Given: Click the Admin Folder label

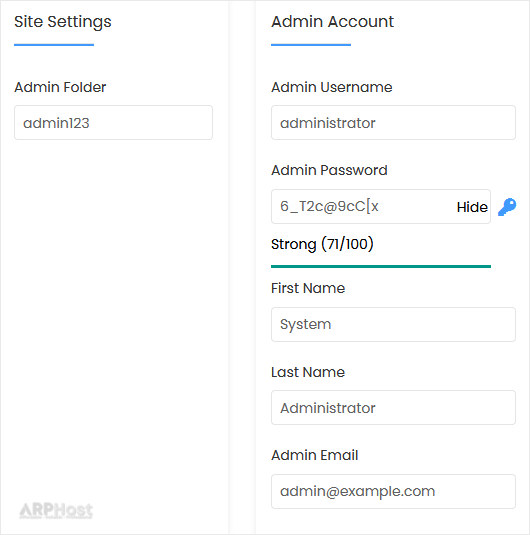Looking at the screenshot, I should click(60, 87).
